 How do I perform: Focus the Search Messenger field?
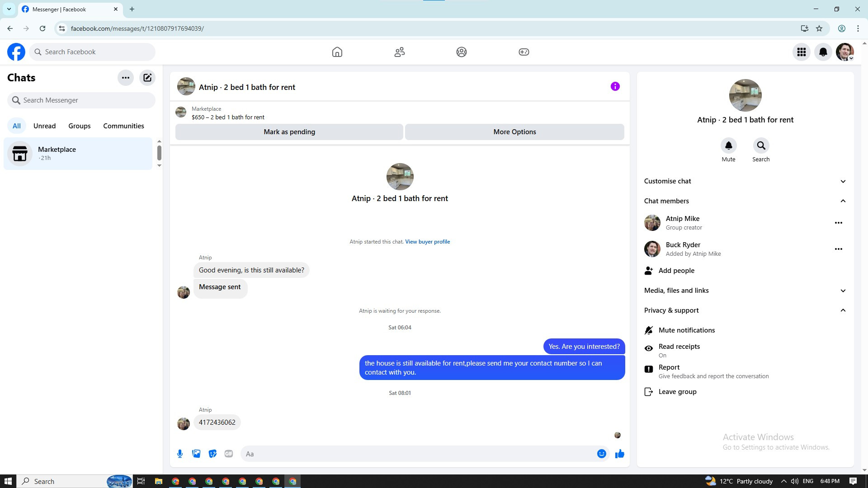[x=81, y=100]
